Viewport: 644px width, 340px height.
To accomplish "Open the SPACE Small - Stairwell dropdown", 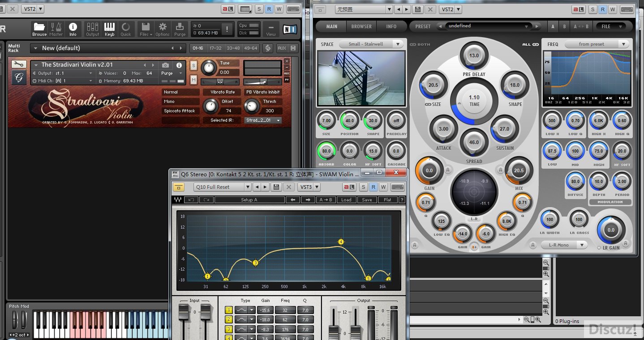I will pos(371,44).
